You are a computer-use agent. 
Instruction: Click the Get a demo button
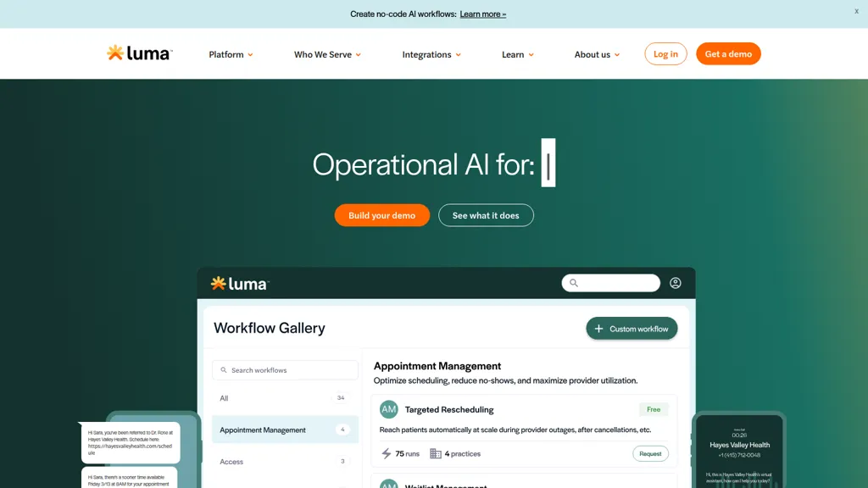[728, 53]
